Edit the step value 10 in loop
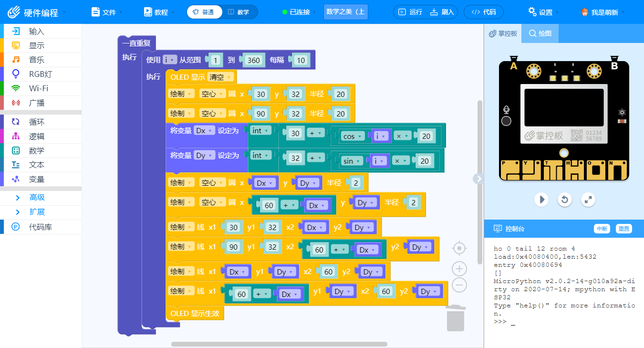The width and height of the screenshot is (644, 348). pyautogui.click(x=301, y=60)
